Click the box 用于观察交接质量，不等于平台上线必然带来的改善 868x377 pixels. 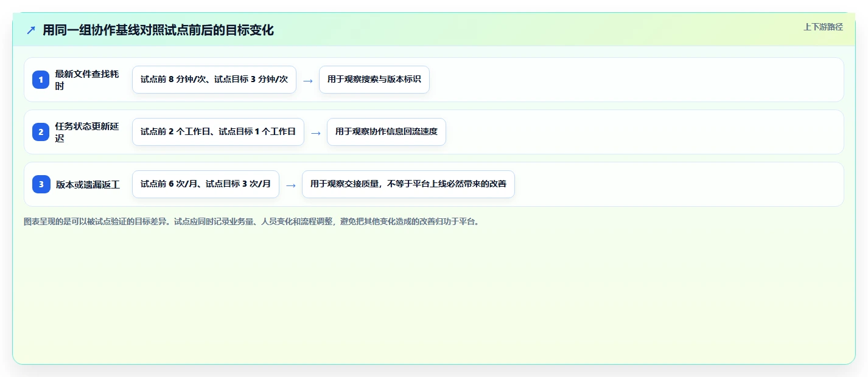pyautogui.click(x=408, y=184)
